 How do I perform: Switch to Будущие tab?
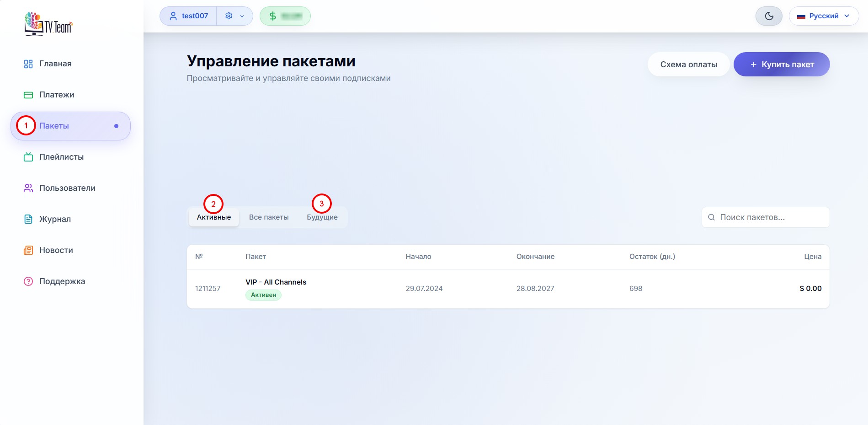[322, 217]
